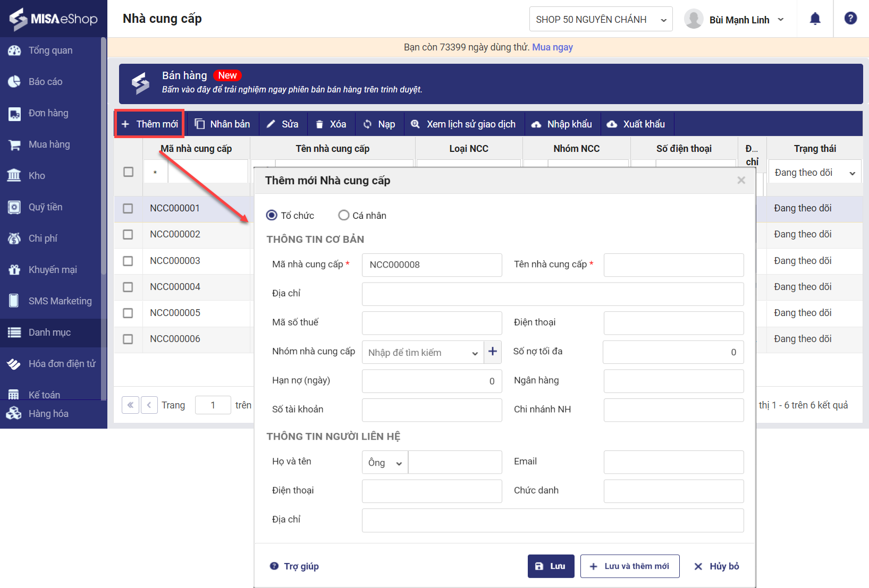Click the Lưu save button
869x588 pixels.
pyautogui.click(x=551, y=566)
